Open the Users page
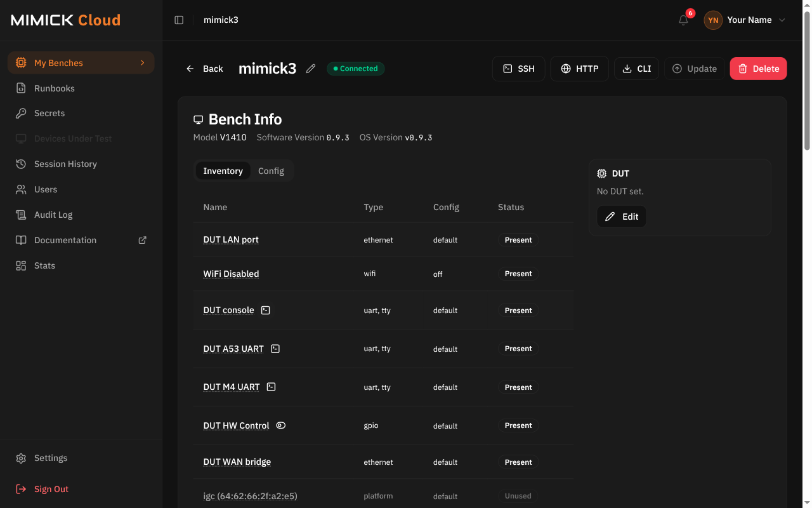The width and height of the screenshot is (812, 508). coord(81,189)
